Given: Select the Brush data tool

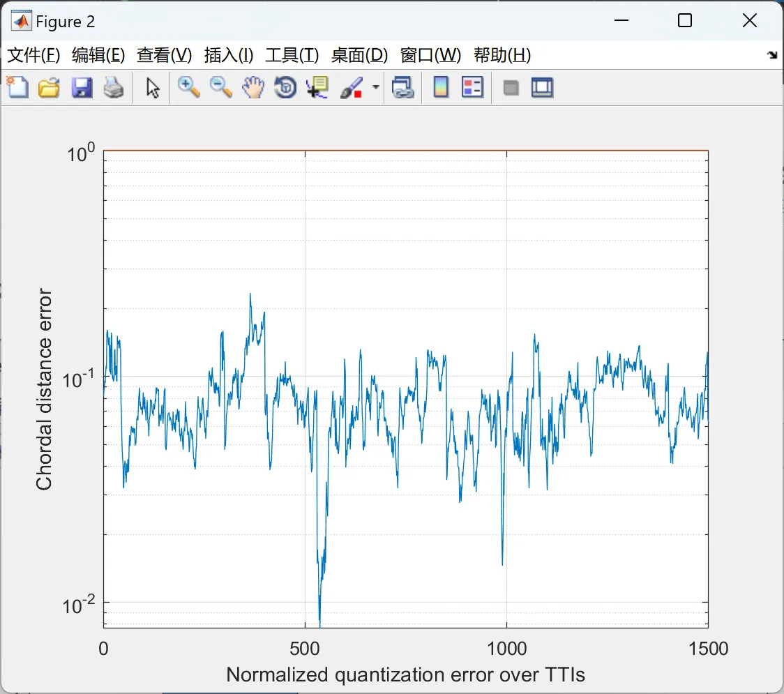Looking at the screenshot, I should (x=352, y=87).
